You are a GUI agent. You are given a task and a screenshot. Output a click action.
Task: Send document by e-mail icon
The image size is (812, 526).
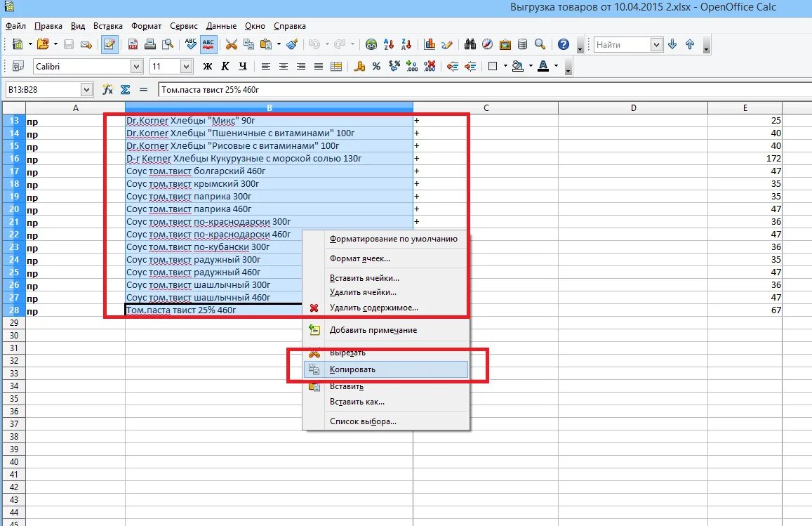[86, 44]
